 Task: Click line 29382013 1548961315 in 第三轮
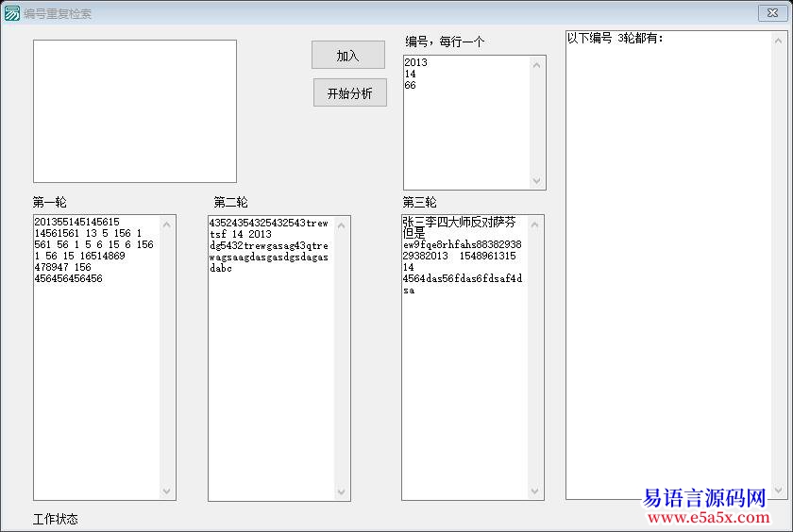(x=459, y=256)
